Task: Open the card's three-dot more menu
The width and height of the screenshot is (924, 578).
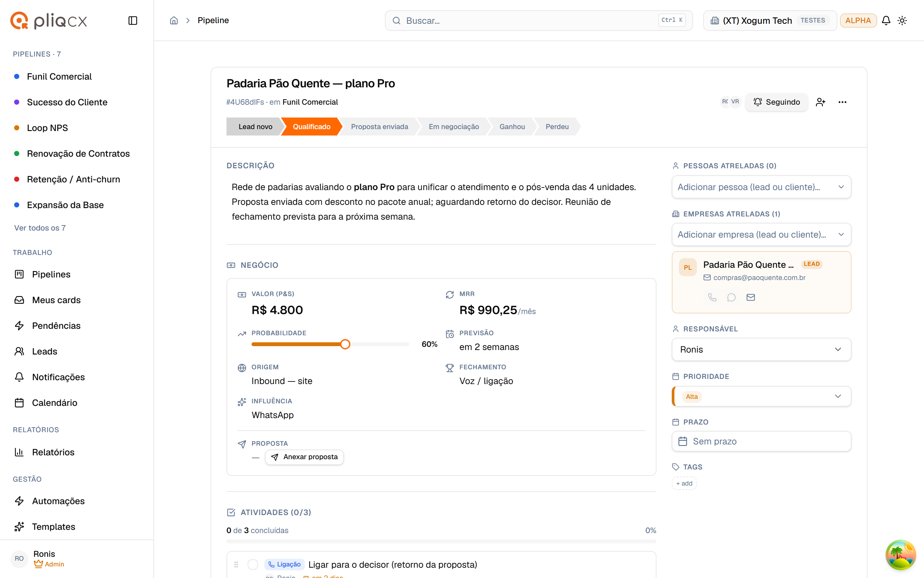Action: point(842,102)
